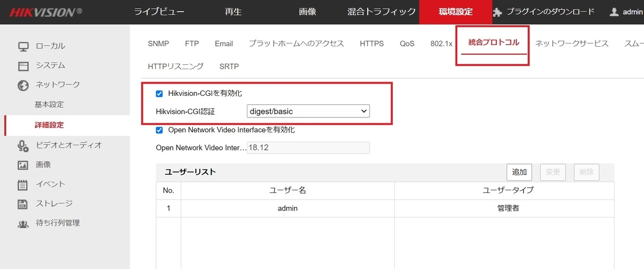Click the admin account label
The width and height of the screenshot is (644, 269).
(x=634, y=12)
